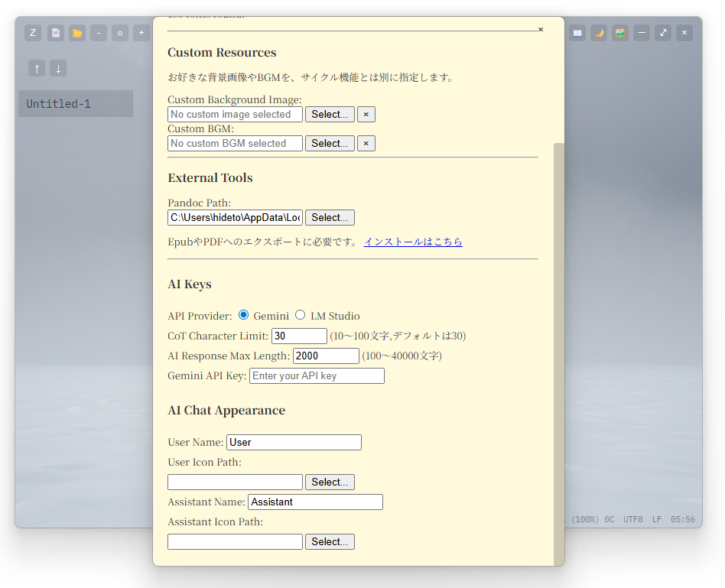Click the UTF8 encoding status bar entry
Image resolution: width=725 pixels, height=588 pixels.
(633, 519)
